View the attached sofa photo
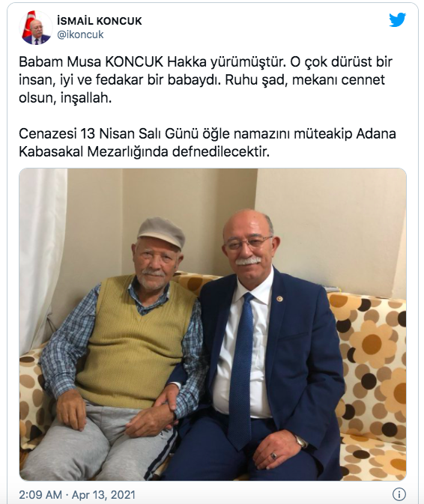Screen dimensions: 424x504 click(x=213, y=324)
